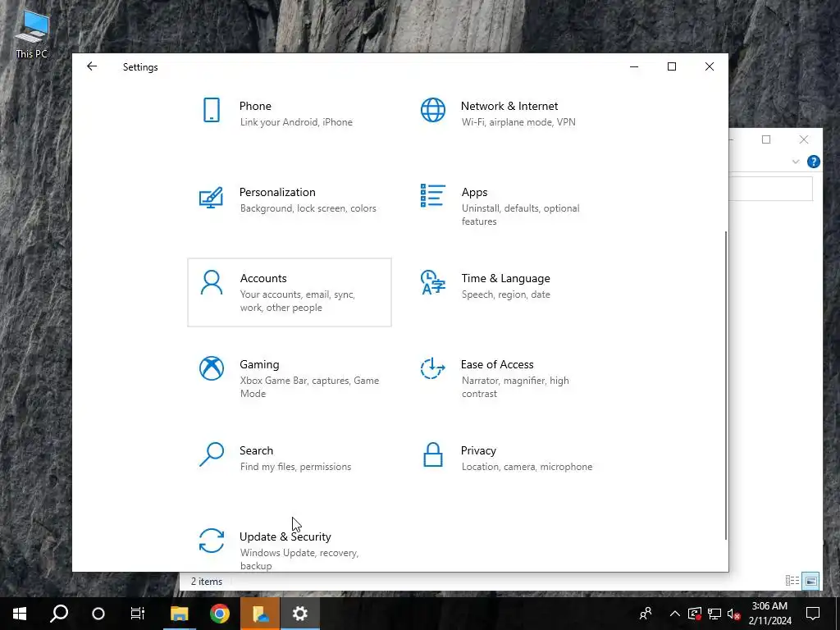Open the Ease of Access icon
Screen dimensions: 840x630
tap(433, 368)
